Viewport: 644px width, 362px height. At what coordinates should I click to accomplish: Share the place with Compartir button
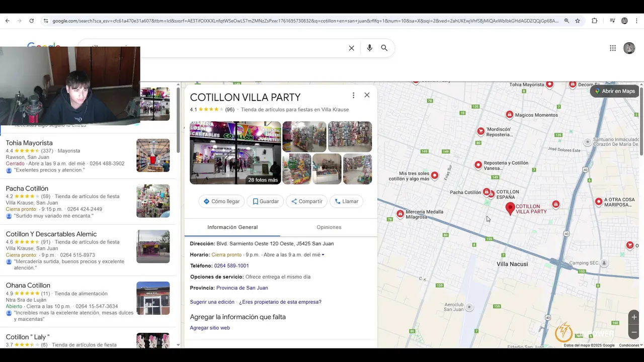point(306,201)
